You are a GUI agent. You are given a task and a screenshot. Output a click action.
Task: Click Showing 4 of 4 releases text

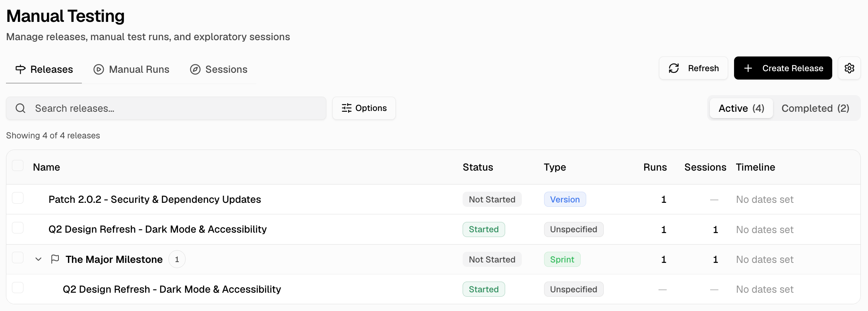pyautogui.click(x=53, y=136)
